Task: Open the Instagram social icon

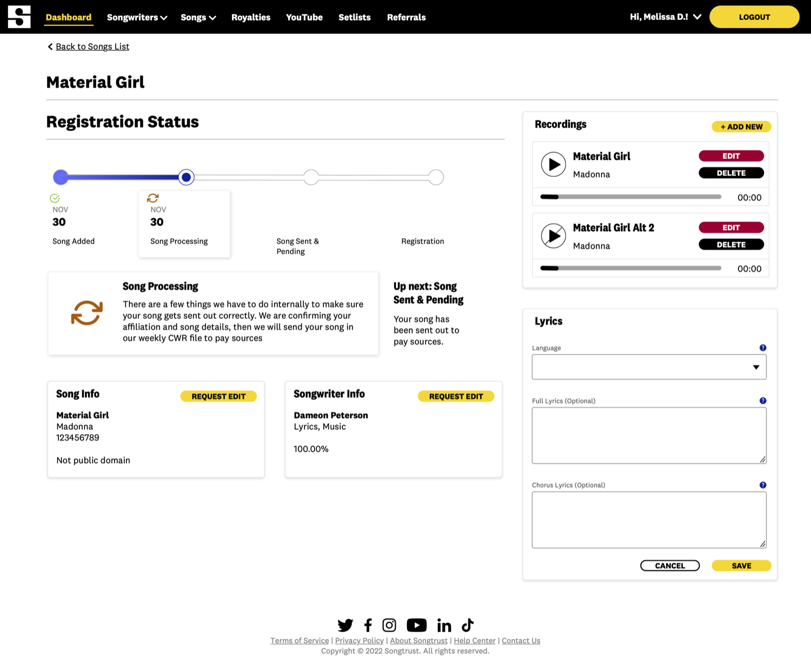Action: click(389, 626)
